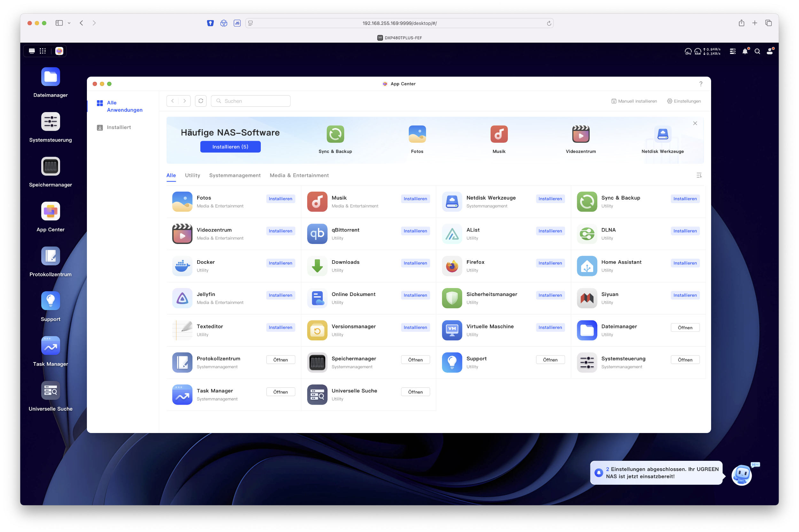799x532 pixels.
Task: Click the UGREEN assistant robot icon
Action: (x=741, y=475)
